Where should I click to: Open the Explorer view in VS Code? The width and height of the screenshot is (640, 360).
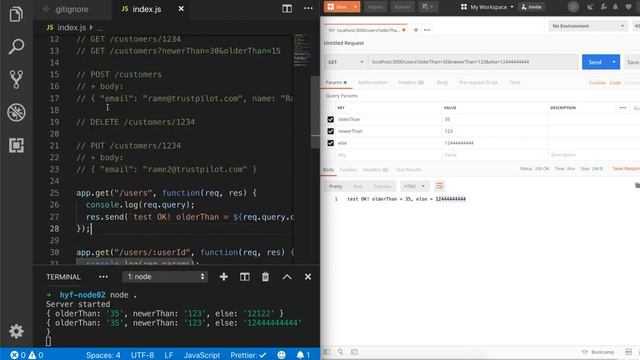pos(16,13)
